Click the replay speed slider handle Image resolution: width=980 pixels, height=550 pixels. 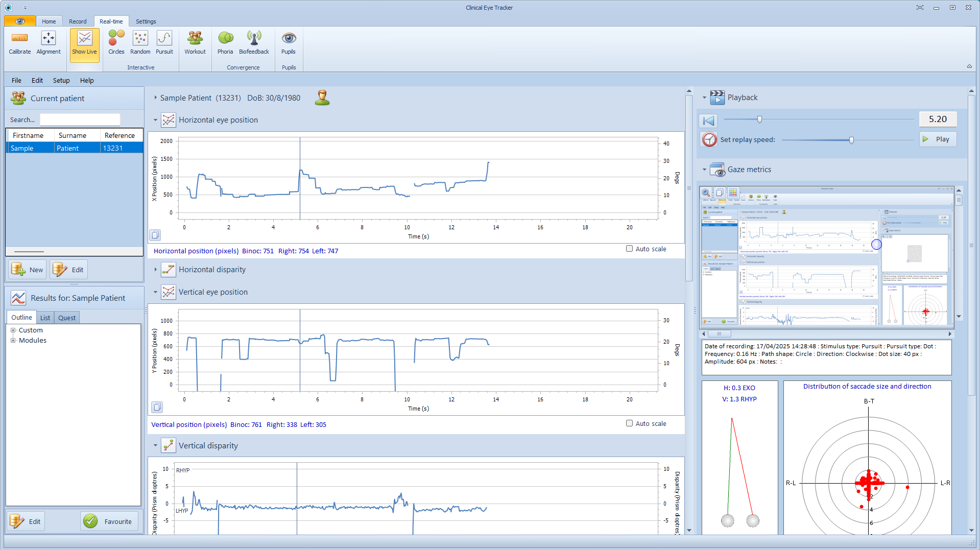coord(851,140)
